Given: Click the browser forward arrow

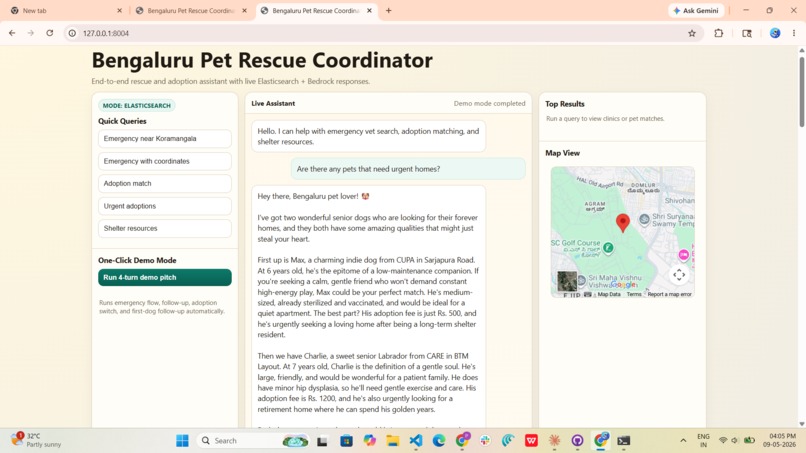Looking at the screenshot, I should [x=31, y=33].
